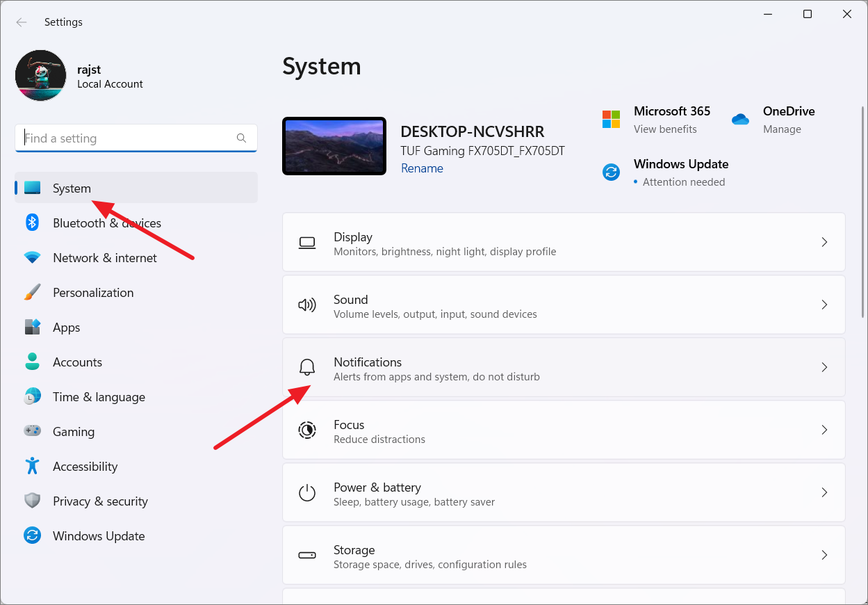Click the Accessibility figure icon

[x=33, y=466]
